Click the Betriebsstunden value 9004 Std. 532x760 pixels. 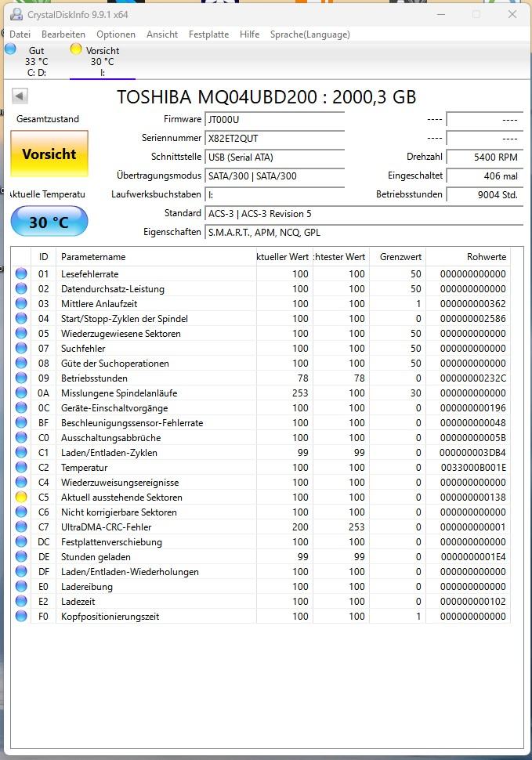click(x=484, y=195)
